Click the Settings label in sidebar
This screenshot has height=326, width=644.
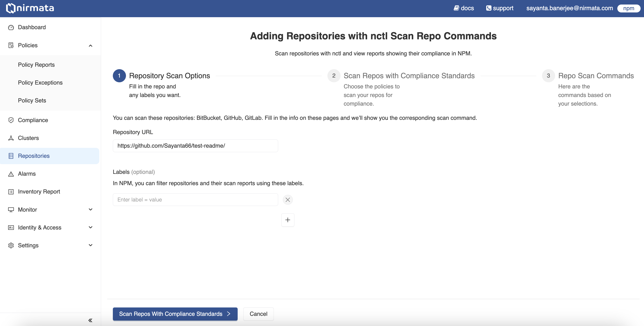click(28, 246)
